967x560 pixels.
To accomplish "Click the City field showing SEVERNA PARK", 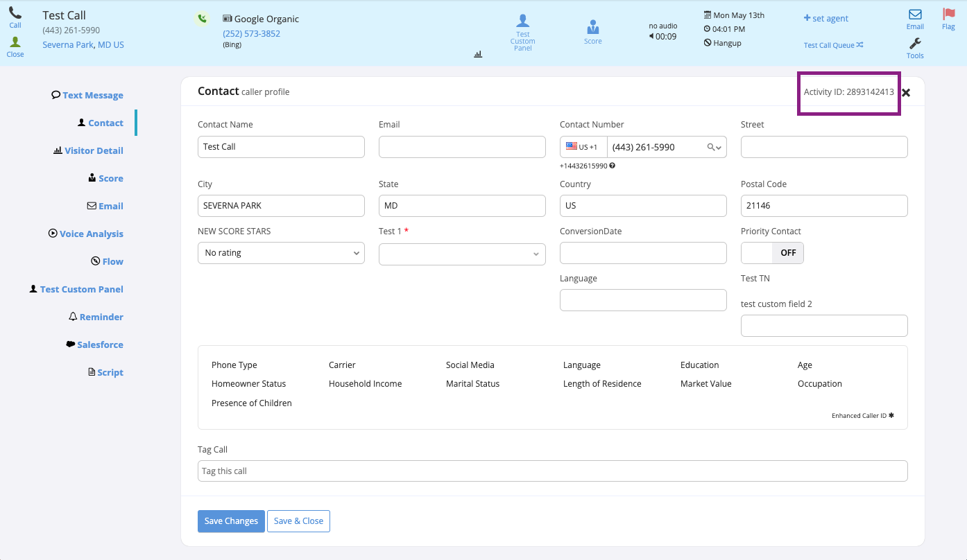I will coord(281,206).
